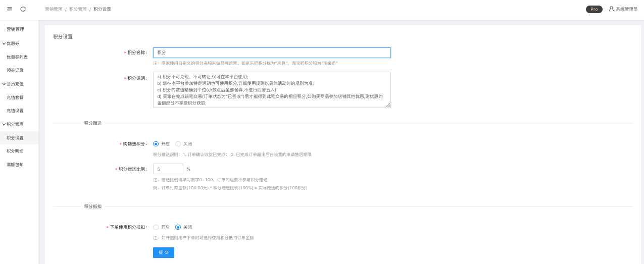Open 满额包邮 in sidebar
644x264 pixels.
[x=15, y=165]
